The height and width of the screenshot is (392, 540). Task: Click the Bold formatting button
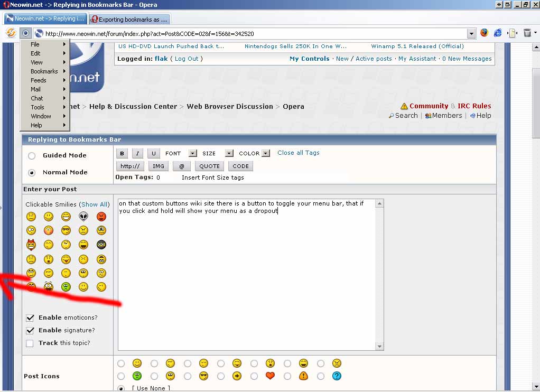pos(122,153)
